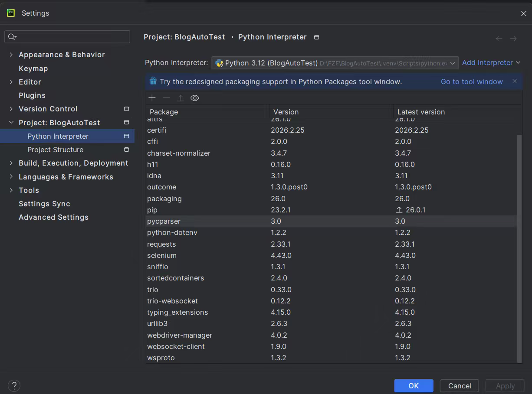
Task: Select Keymap in settings tree
Action: (33, 68)
